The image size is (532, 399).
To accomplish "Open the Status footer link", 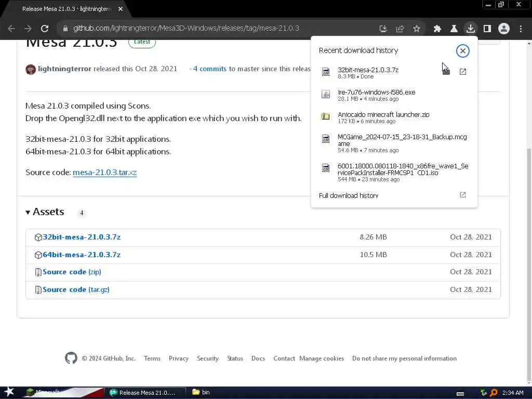I will (235, 358).
